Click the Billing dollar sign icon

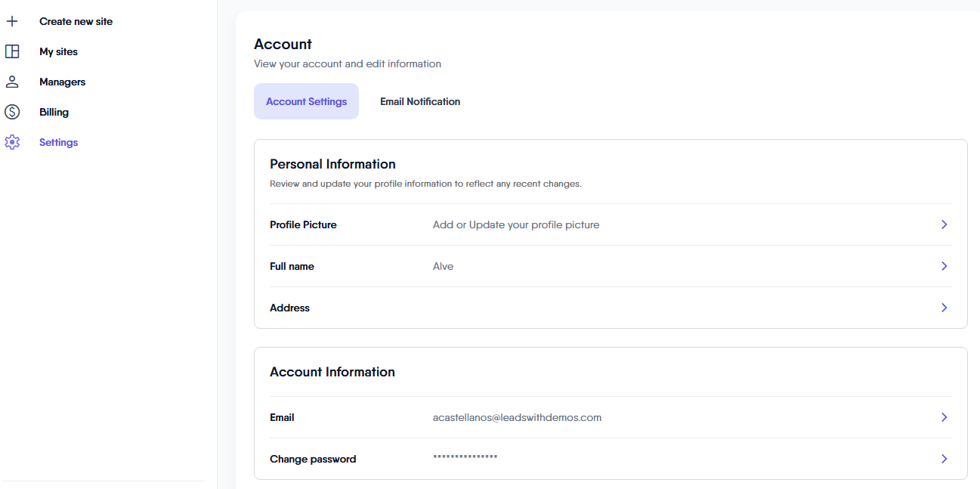pyautogui.click(x=12, y=112)
